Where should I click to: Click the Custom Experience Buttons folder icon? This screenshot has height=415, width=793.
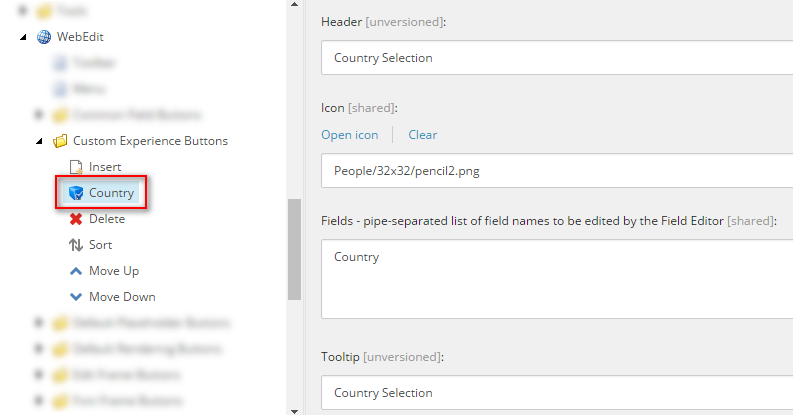[60, 141]
